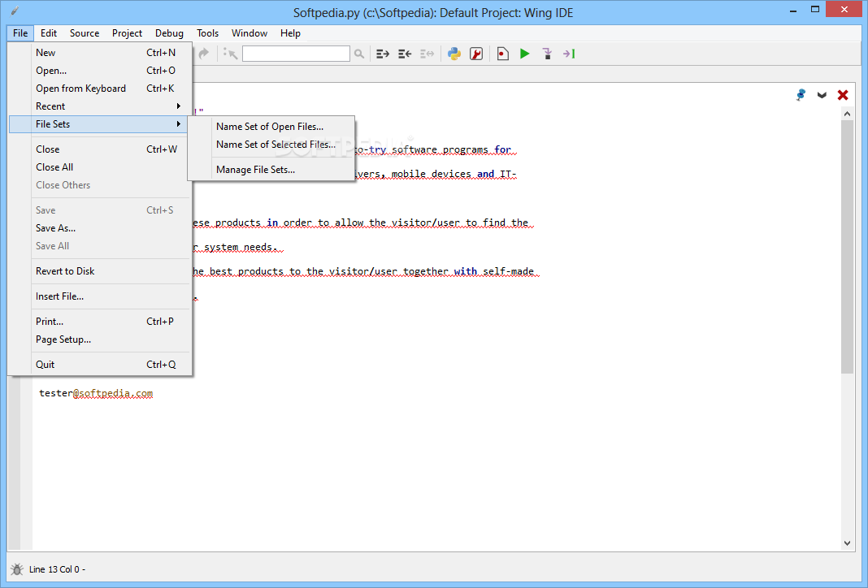Click the tester@softpedia.com text in editor
Screen dimensions: 868x588
pyautogui.click(x=96, y=393)
